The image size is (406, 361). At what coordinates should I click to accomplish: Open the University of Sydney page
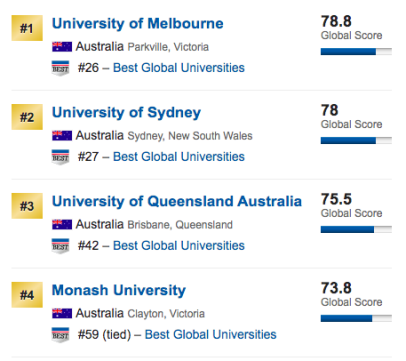click(x=126, y=113)
